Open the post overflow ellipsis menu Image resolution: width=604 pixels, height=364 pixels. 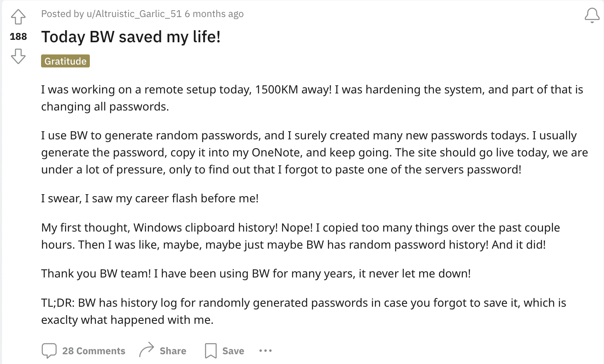265,350
